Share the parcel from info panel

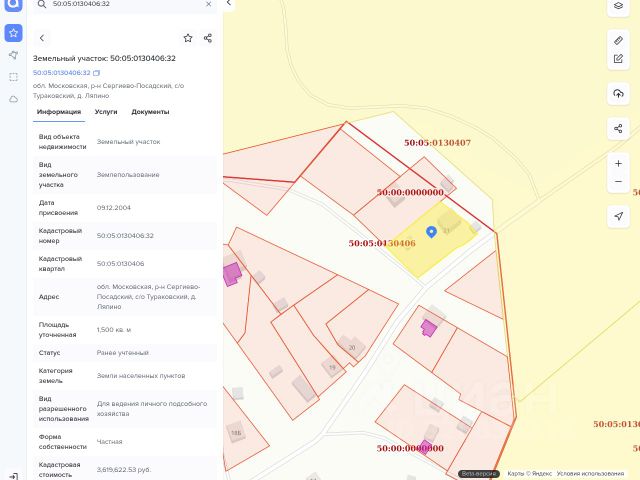tap(208, 38)
